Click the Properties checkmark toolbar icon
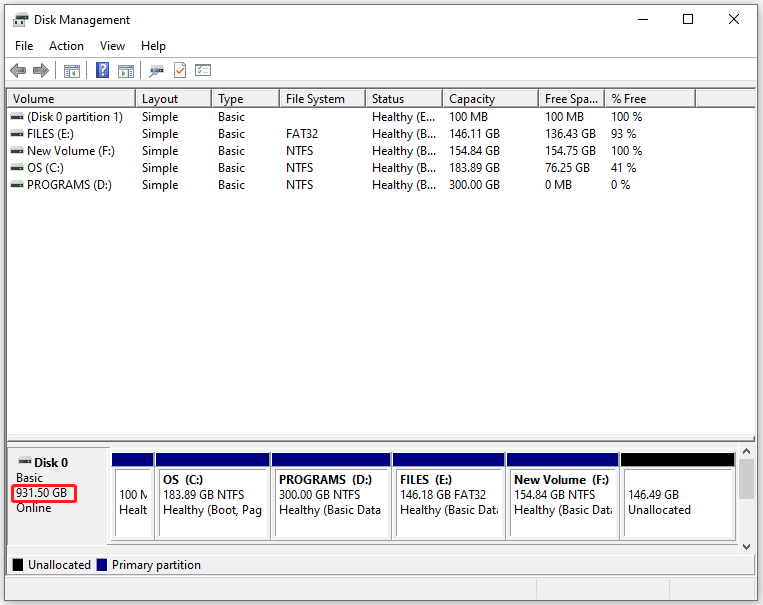 coord(180,71)
